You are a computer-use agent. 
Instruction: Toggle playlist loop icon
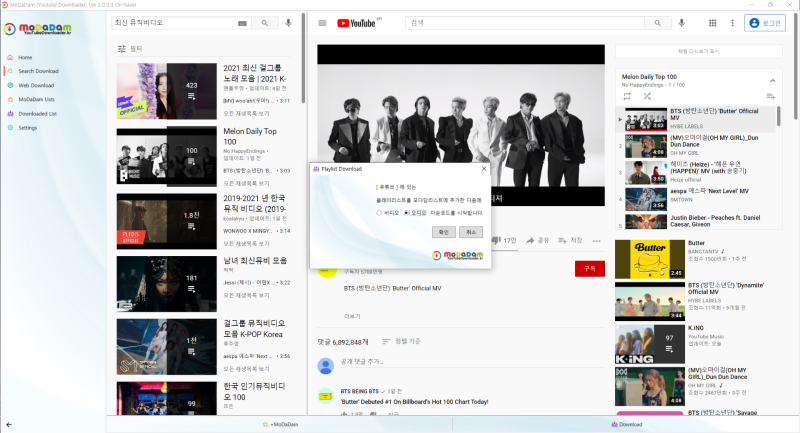click(x=627, y=96)
